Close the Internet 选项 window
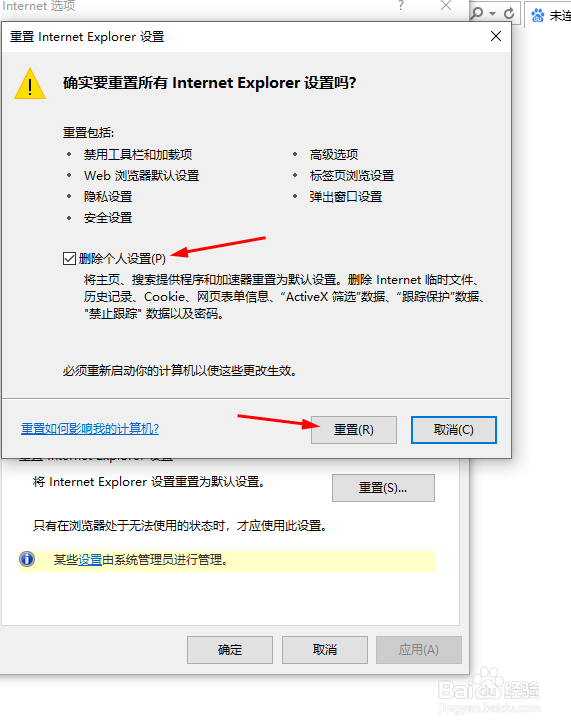Viewport: 571px width, 728px height. click(446, 5)
